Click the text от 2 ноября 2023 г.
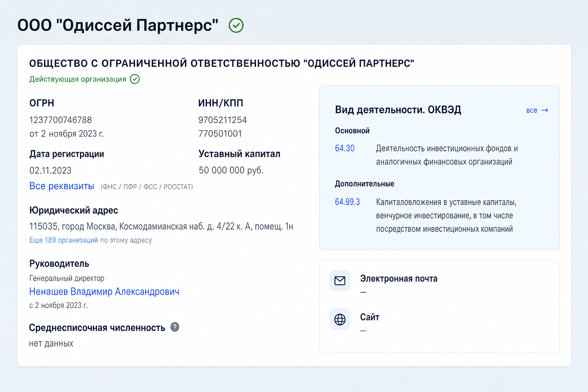 click(67, 134)
